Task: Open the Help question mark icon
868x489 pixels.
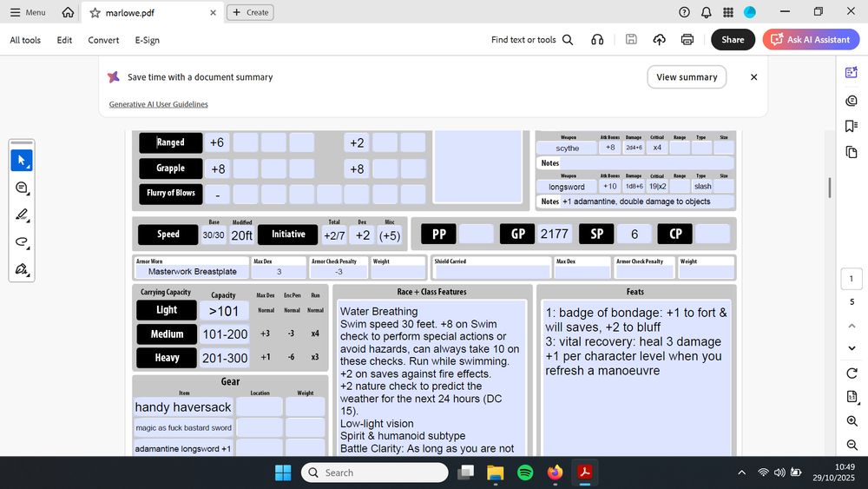Action: pos(684,12)
